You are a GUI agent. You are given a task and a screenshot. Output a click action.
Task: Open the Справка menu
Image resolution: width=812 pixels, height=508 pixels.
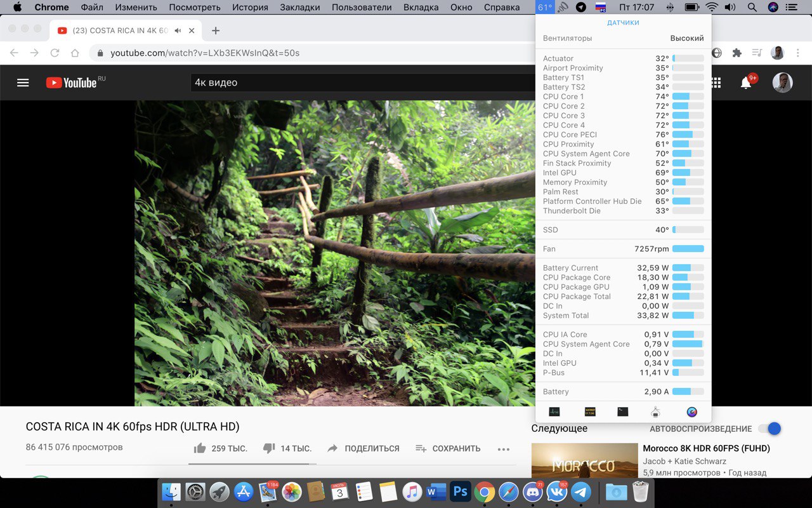502,8
